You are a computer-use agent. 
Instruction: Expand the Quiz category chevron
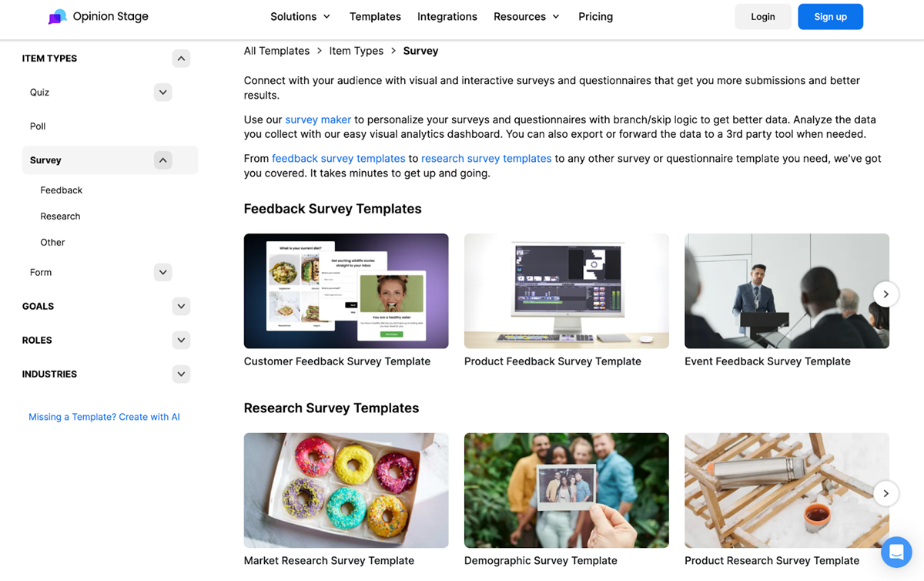pyautogui.click(x=162, y=92)
